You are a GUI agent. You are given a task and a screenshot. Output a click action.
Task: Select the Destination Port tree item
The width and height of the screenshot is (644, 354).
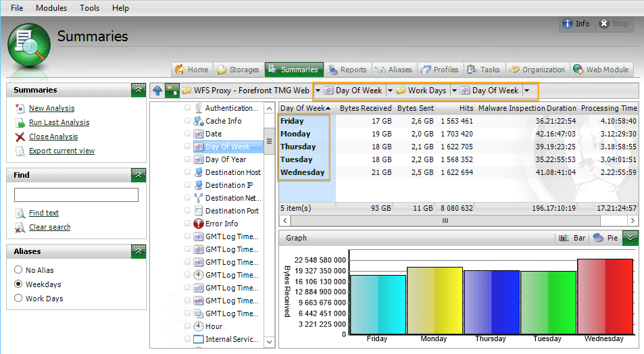click(x=232, y=211)
